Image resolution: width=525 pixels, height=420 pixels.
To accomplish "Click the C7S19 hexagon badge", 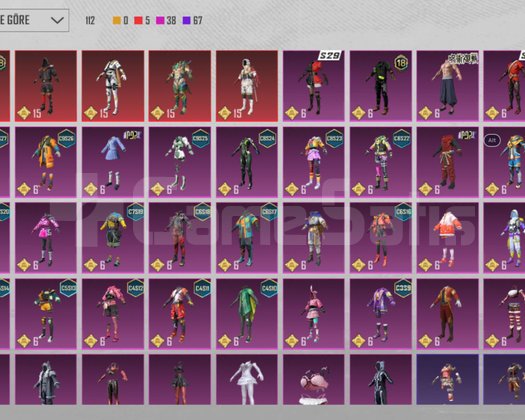I will (x=136, y=212).
